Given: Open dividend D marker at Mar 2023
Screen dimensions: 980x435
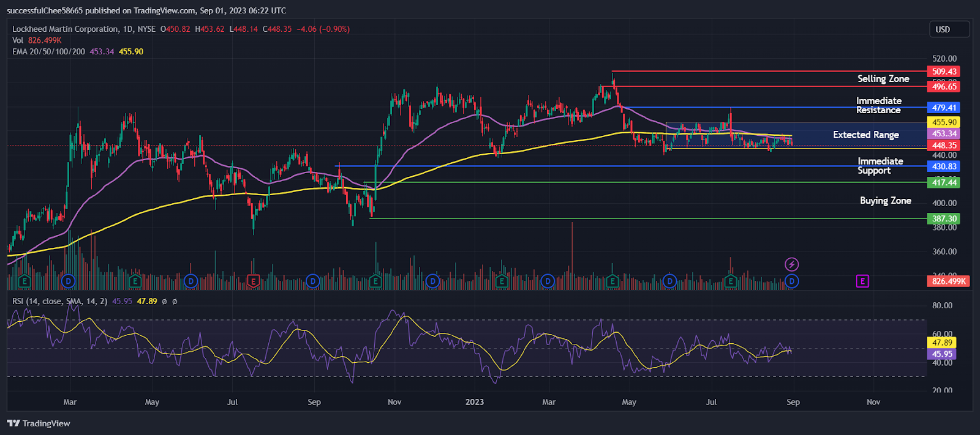Looking at the screenshot, I should pos(548,281).
